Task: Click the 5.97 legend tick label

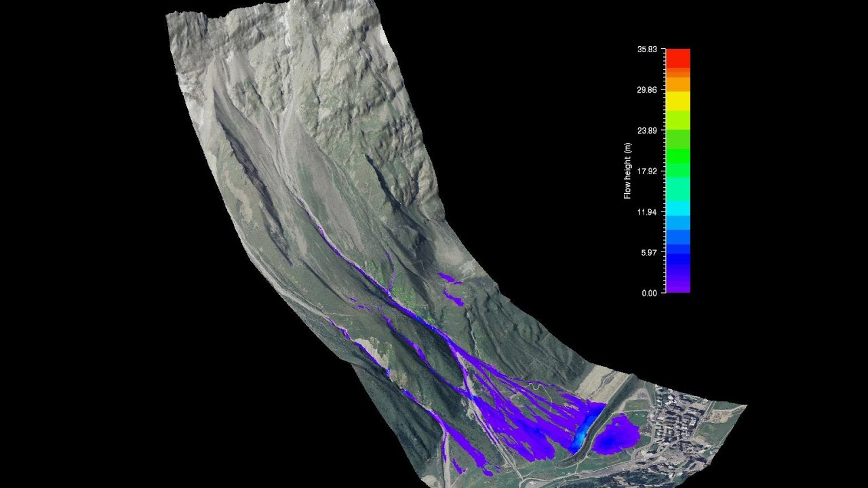Action: click(649, 253)
